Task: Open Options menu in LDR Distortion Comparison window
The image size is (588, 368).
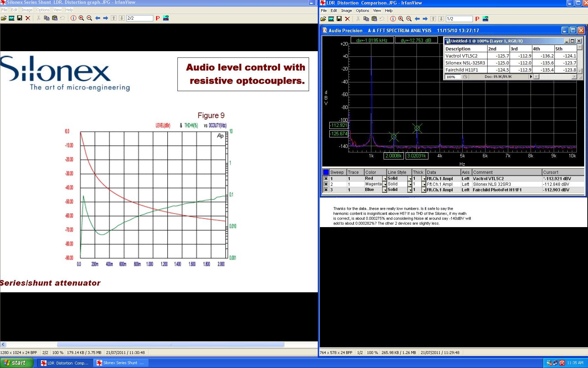Action: tap(363, 11)
